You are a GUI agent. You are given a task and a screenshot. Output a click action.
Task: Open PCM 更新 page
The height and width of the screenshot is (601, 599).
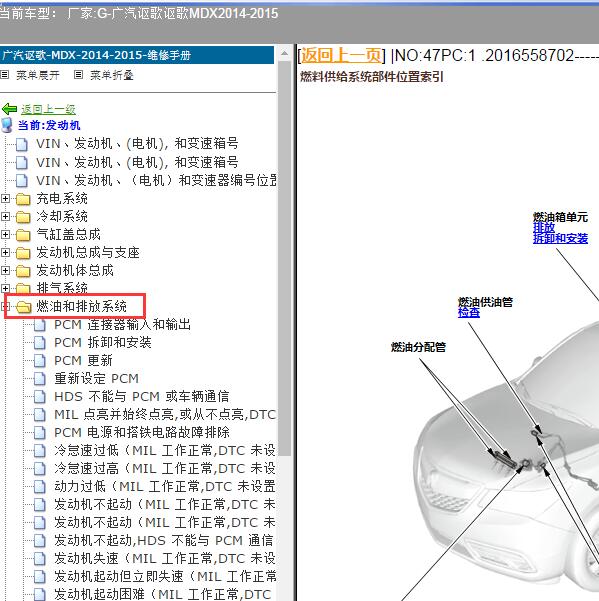[83, 361]
